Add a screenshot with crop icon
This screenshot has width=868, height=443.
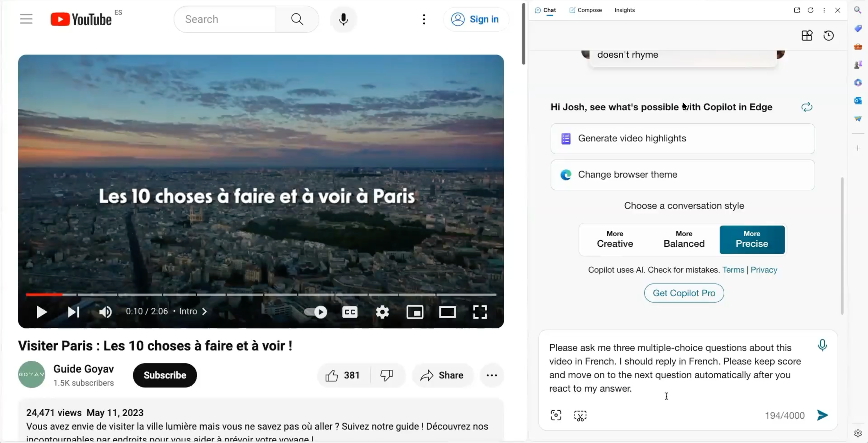[x=580, y=416]
